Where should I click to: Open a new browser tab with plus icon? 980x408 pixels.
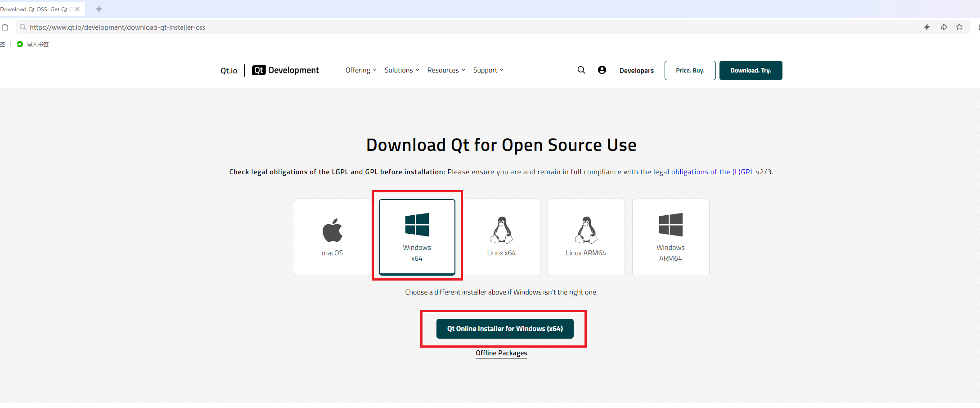pos(99,9)
